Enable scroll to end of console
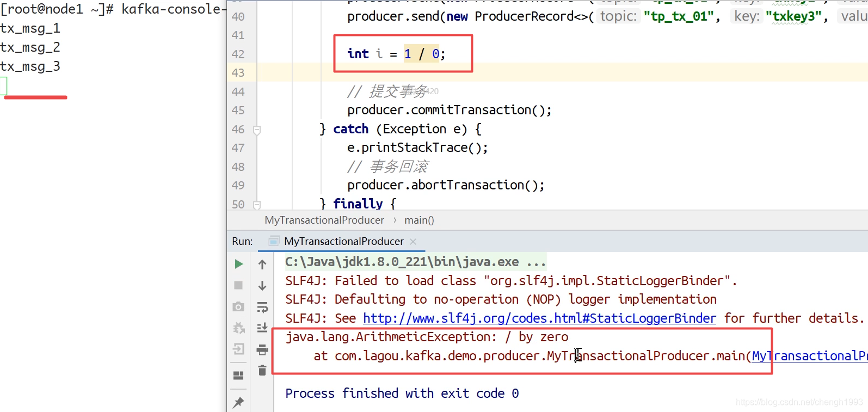The image size is (868, 412). (262, 328)
